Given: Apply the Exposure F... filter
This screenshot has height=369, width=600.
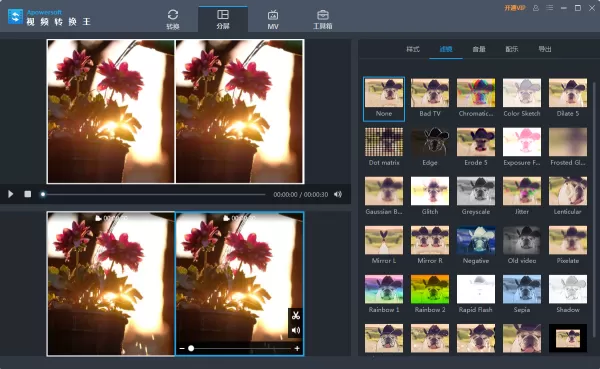Looking at the screenshot, I should (x=522, y=147).
